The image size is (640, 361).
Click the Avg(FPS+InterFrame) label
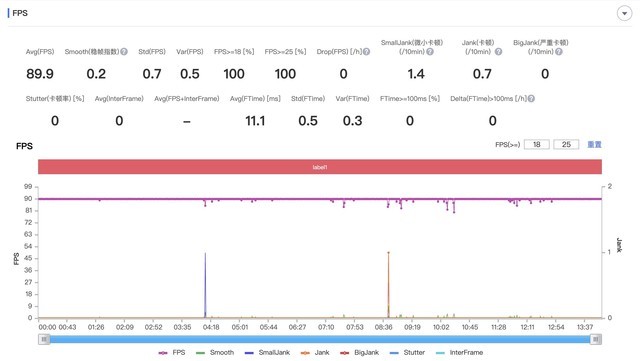coord(187,98)
